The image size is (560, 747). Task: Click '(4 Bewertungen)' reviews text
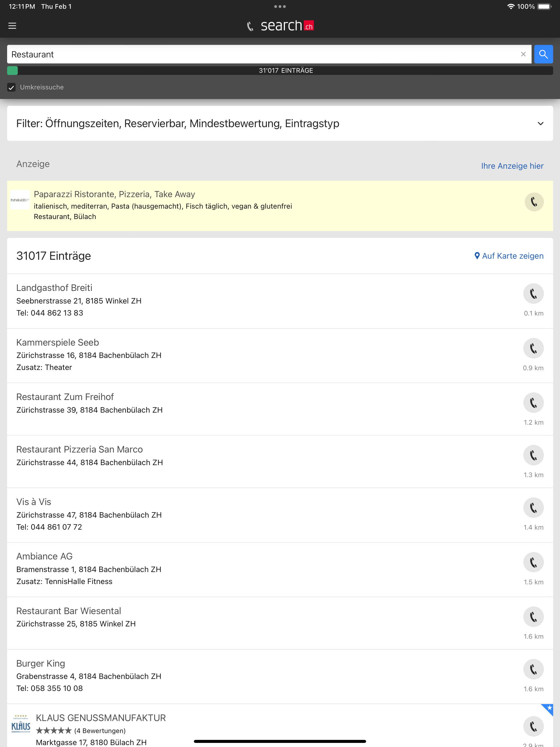100,731
